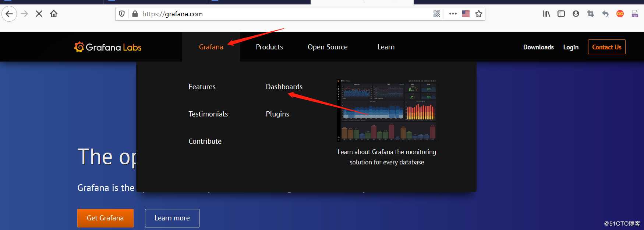Click the Learn more button
The width and height of the screenshot is (644, 230).
click(x=172, y=218)
